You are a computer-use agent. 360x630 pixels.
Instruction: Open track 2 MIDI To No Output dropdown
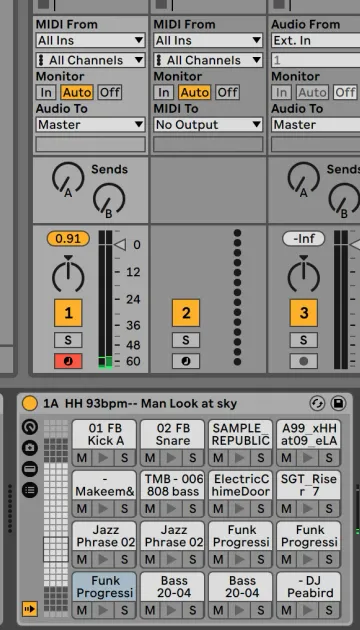[x=208, y=125]
